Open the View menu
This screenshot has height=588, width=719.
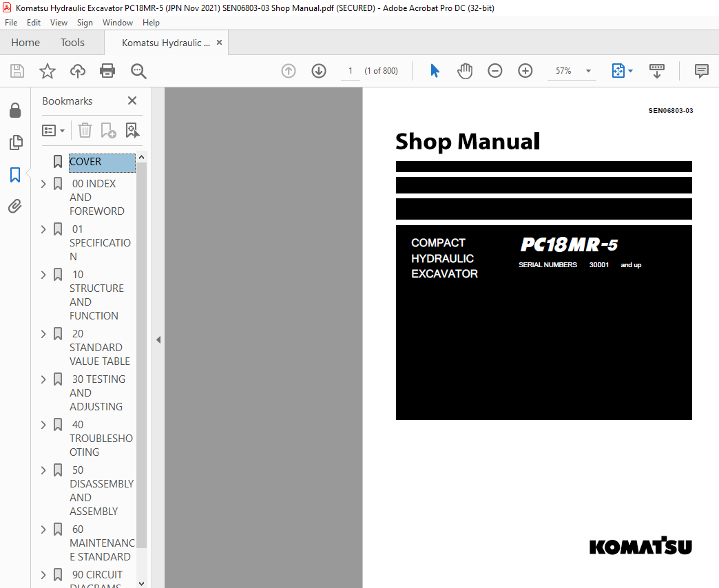click(59, 23)
